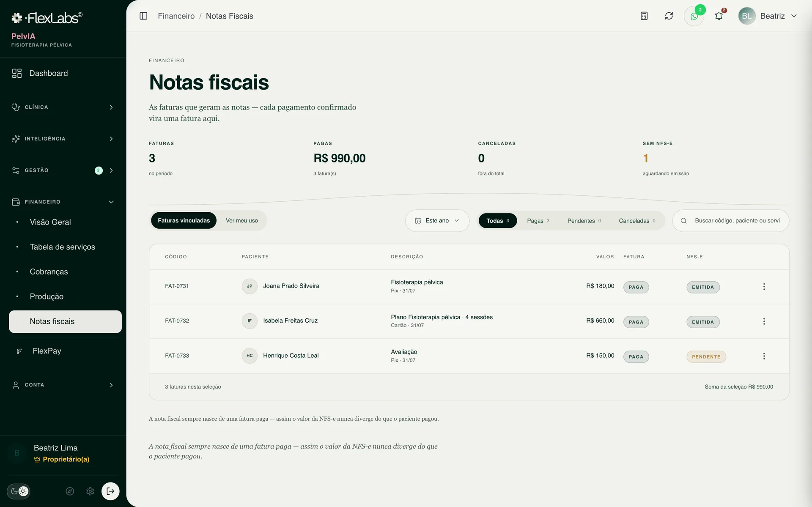The image size is (812, 507).
Task: Toggle dark/light theme switch
Action: coord(19,491)
